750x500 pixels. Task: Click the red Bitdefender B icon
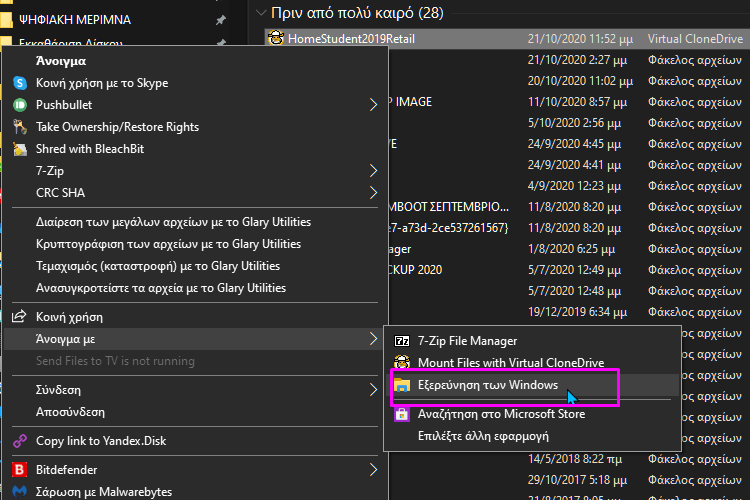[20, 470]
